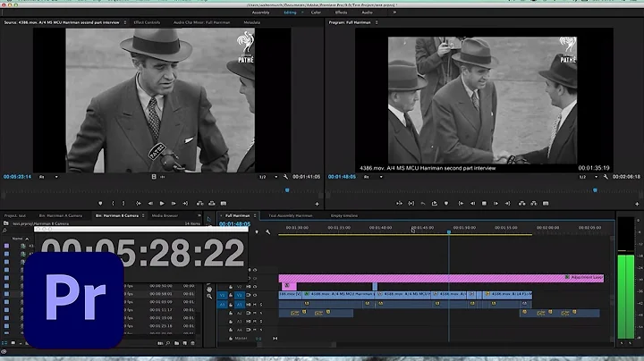Click Drag Video Only icon in Source monitor

click(x=154, y=177)
